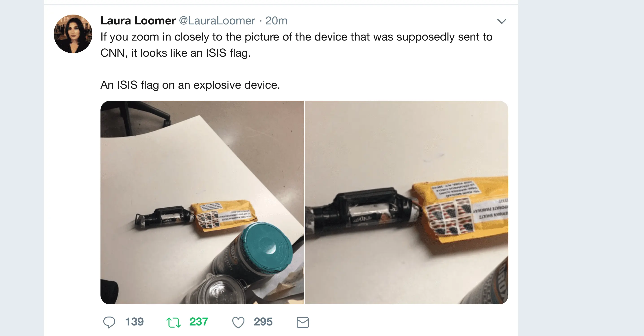Like the tweet with the heart icon

pos(238,322)
